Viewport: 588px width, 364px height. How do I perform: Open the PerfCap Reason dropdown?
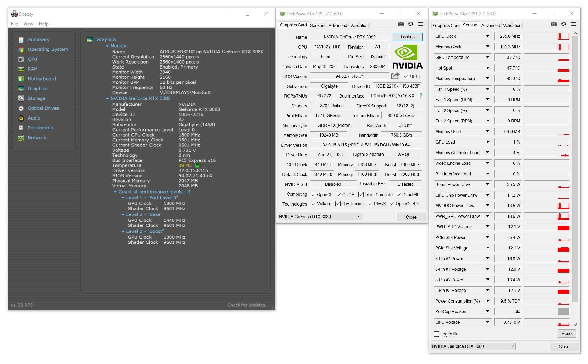(487, 311)
